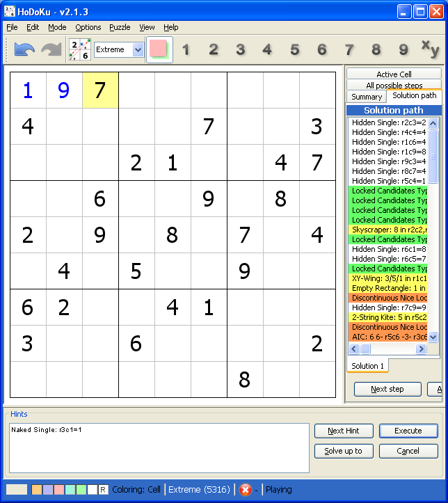Image resolution: width=448 pixels, height=503 pixels.
Task: Click the R reset coloring button
Action: 103,490
